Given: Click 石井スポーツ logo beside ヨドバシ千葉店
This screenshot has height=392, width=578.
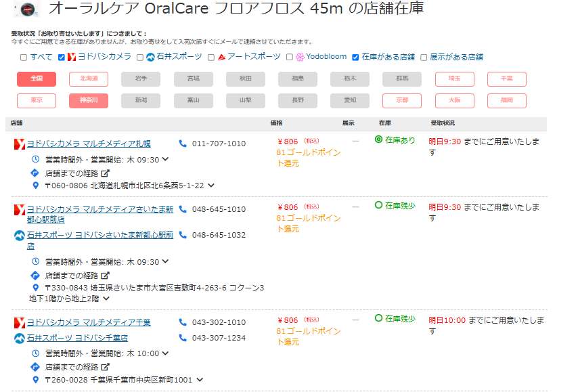Looking at the screenshot, I should tap(20, 338).
